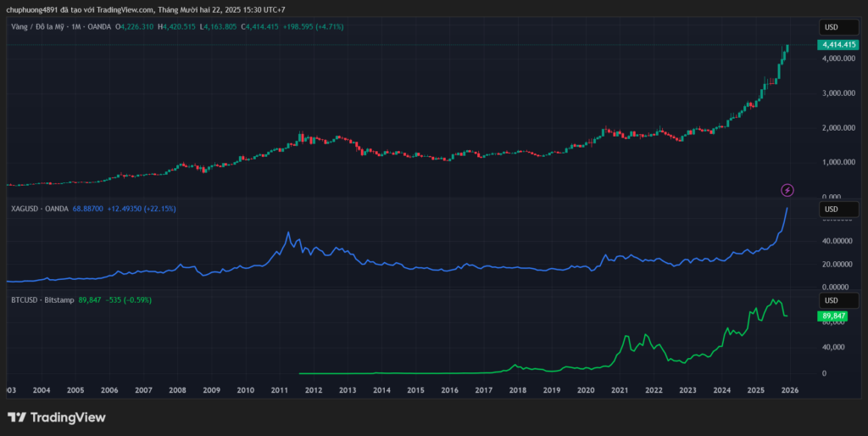
Task: Select the BTCUSD Bitstamp legend title
Action: pyautogui.click(x=40, y=300)
